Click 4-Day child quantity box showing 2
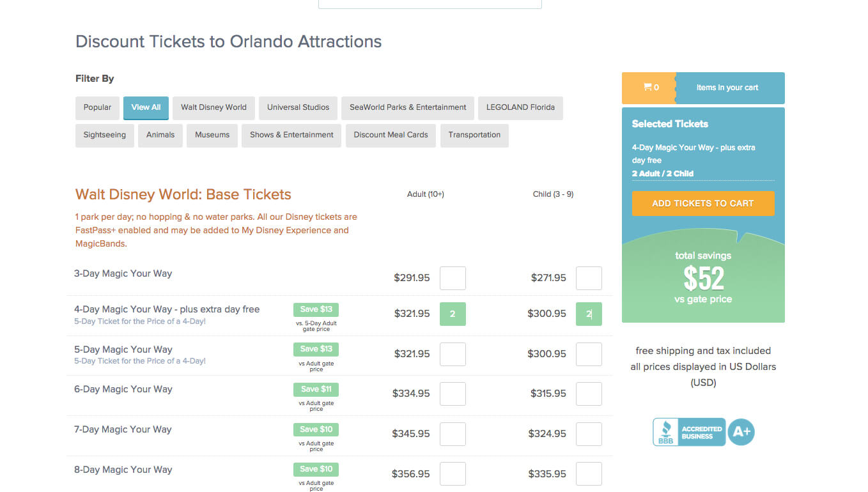This screenshot has width=868, height=492. tap(589, 314)
